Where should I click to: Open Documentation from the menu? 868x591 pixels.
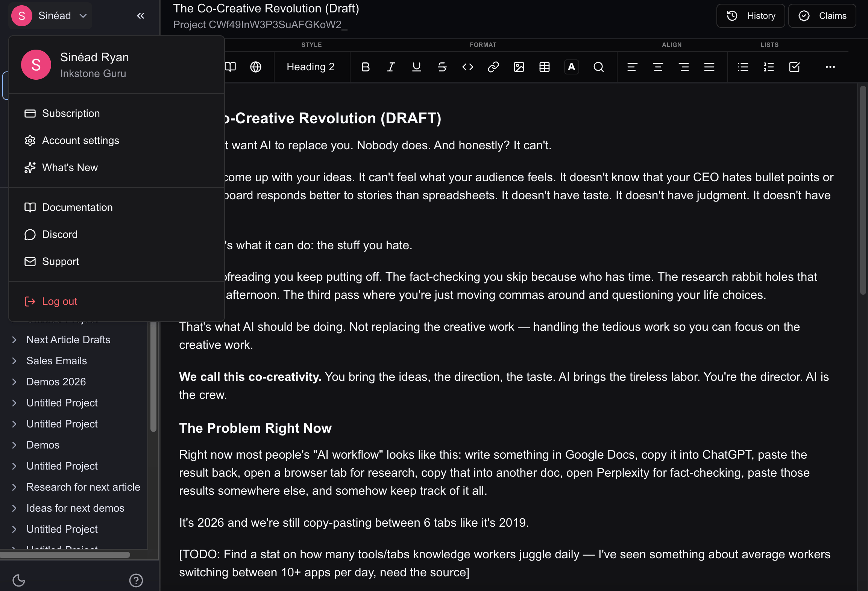tap(117, 208)
